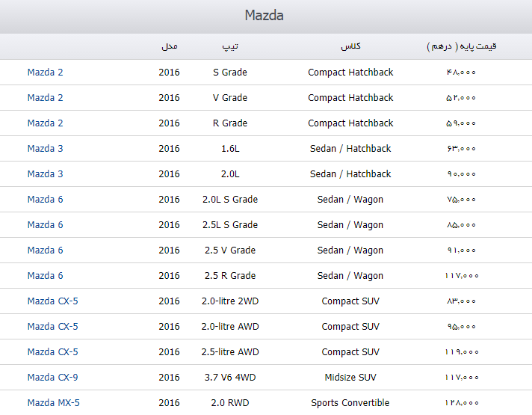
Task: Click 'Compact Hatchback' in the V Grade row
Action: pyautogui.click(x=350, y=98)
